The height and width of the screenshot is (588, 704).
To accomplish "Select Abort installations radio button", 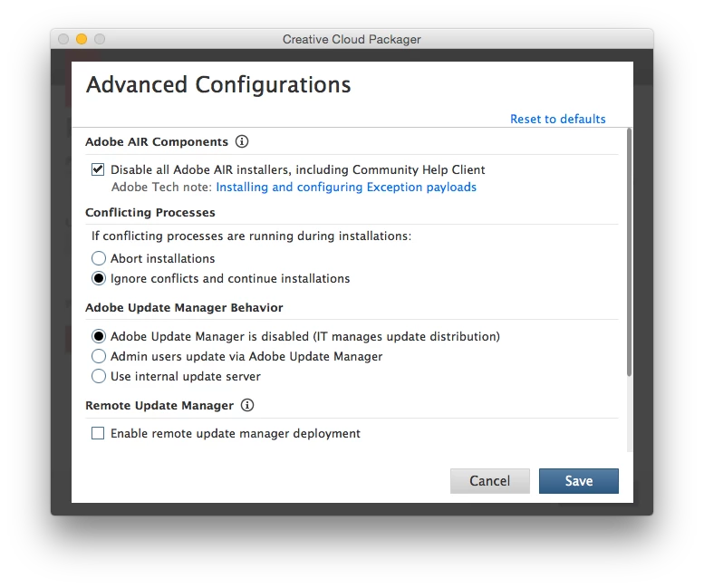I will point(99,258).
